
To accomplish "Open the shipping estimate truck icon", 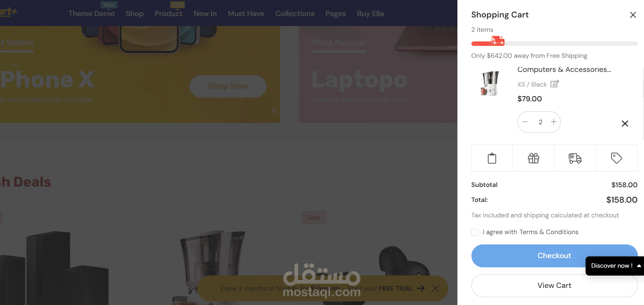I will (x=575, y=158).
